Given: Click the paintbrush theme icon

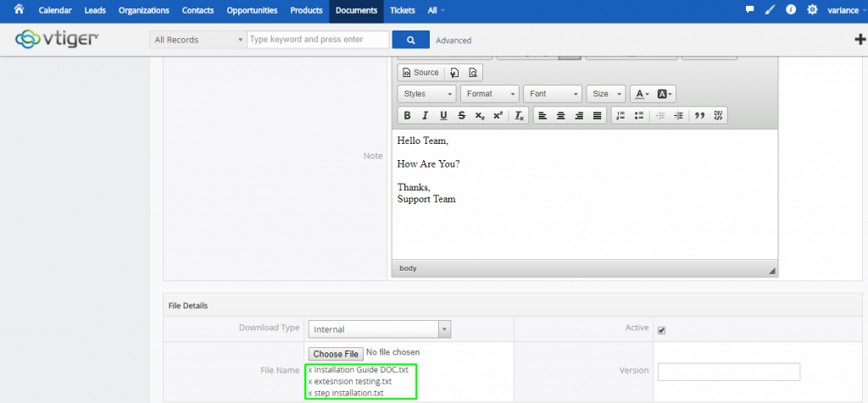Looking at the screenshot, I should (x=770, y=10).
